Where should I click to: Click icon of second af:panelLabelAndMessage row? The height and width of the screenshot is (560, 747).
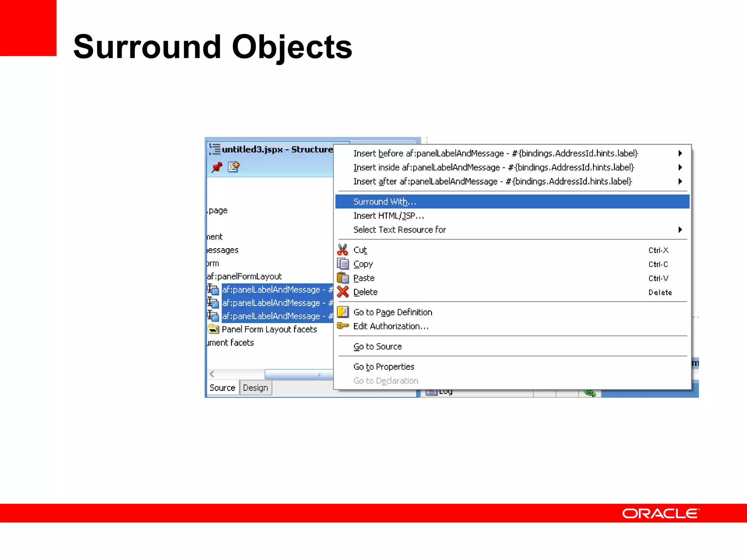[213, 303]
